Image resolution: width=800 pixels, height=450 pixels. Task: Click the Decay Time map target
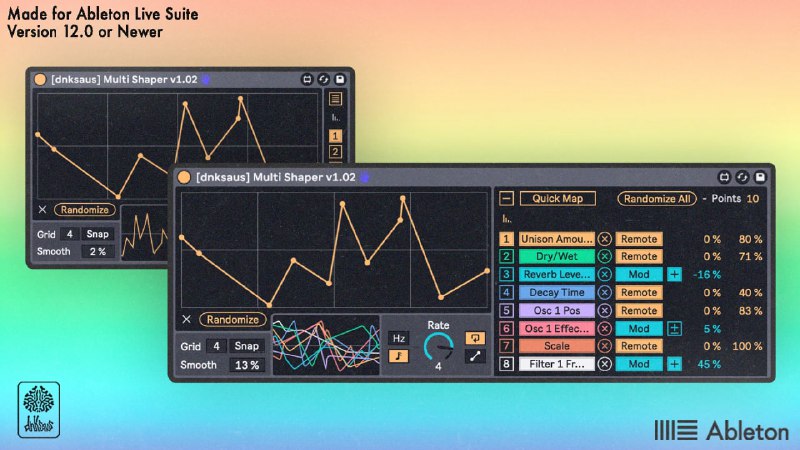click(x=557, y=292)
